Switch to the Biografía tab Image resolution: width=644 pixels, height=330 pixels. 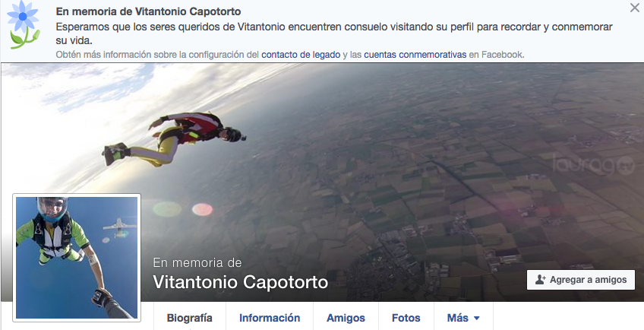coord(190,318)
